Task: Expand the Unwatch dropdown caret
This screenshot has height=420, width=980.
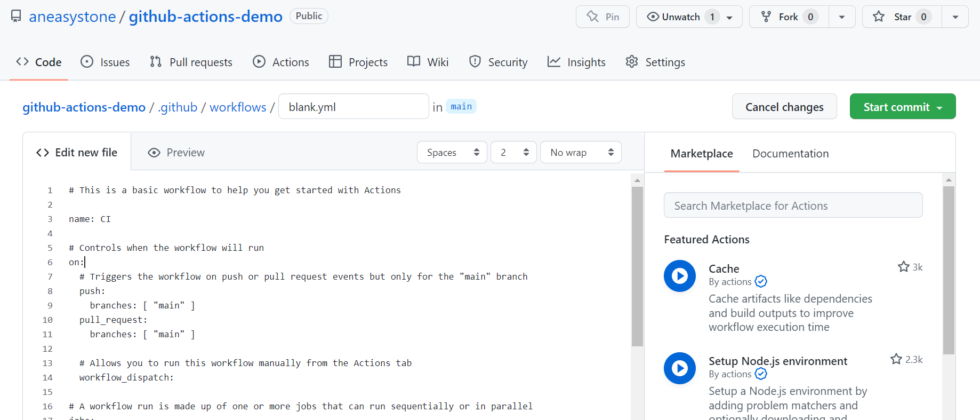Action: 730,17
